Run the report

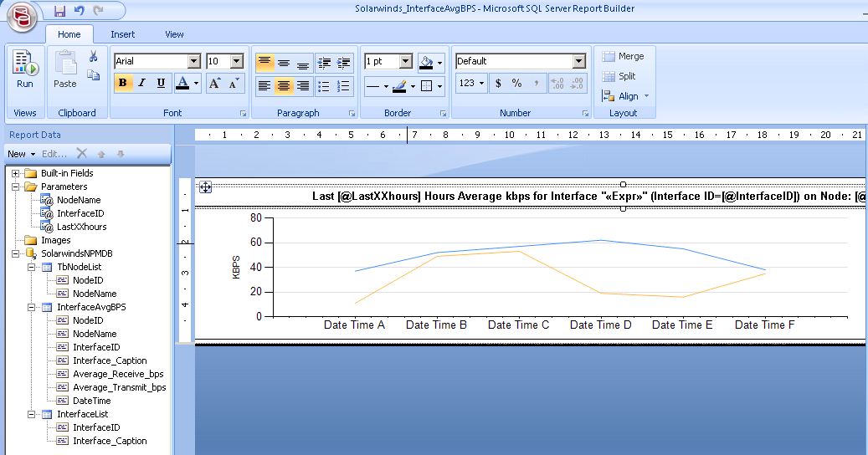click(25, 69)
